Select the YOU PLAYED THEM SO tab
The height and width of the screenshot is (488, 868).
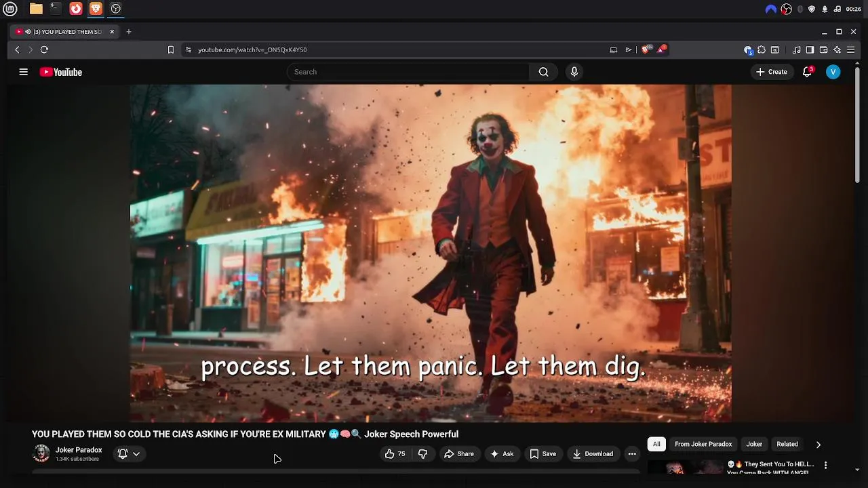[65, 32]
